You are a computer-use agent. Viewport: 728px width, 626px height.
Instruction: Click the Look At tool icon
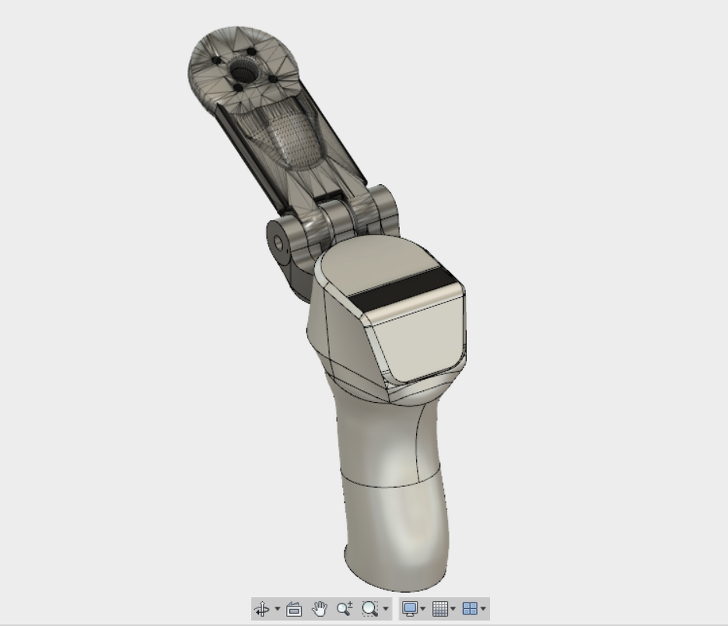(x=294, y=609)
